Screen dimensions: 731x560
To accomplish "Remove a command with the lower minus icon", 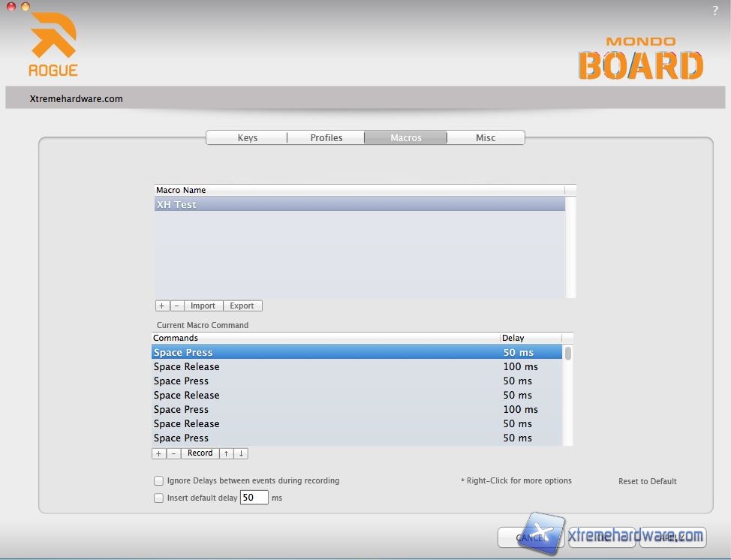I will point(173,453).
